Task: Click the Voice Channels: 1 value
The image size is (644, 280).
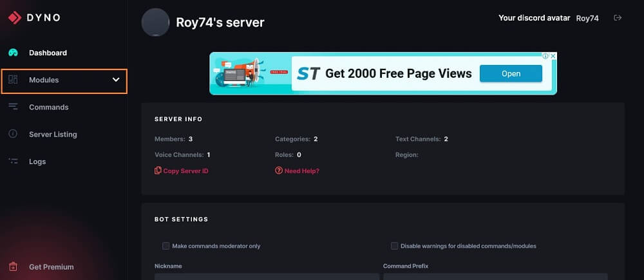Action: click(209, 154)
